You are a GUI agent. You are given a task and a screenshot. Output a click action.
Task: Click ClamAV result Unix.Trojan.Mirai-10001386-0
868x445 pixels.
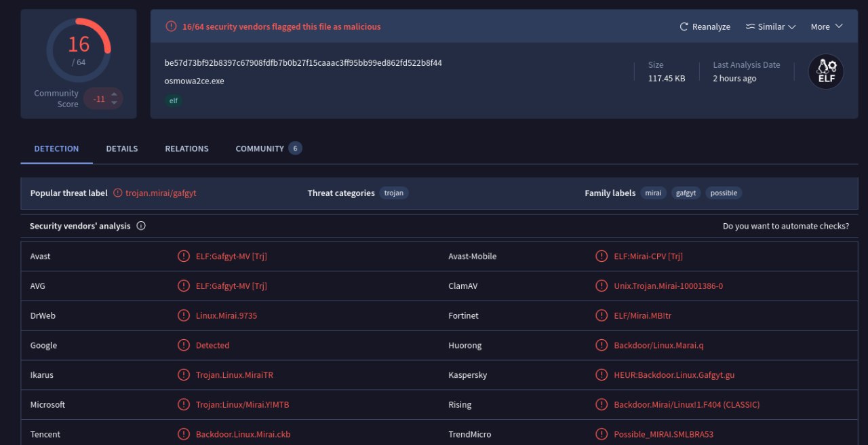(x=669, y=286)
